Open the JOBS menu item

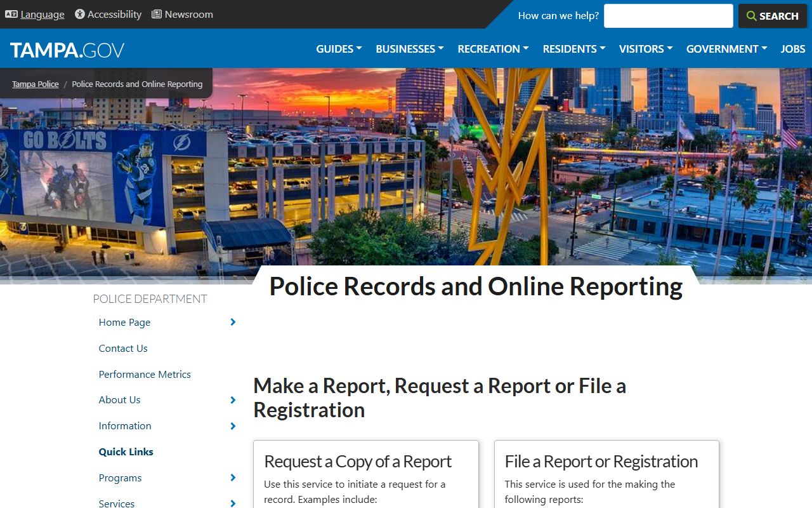[x=793, y=49]
